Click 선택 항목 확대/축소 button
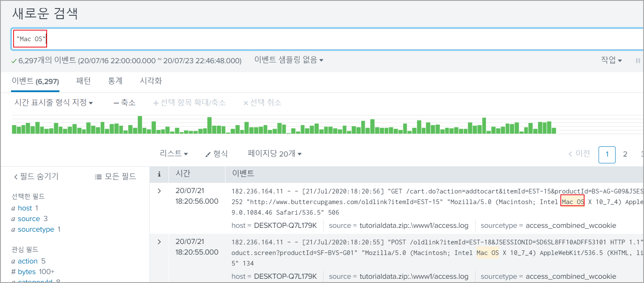Viewport: 644px width, 283px height. (x=189, y=103)
